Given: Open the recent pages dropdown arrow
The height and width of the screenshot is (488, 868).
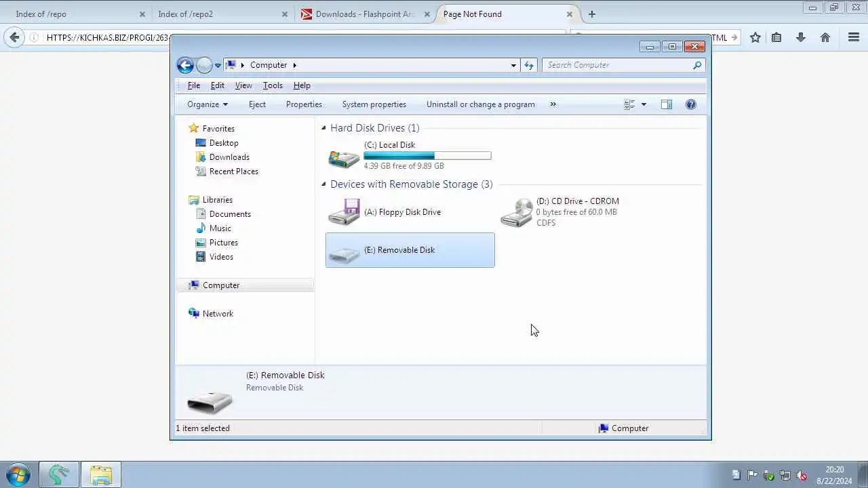Looking at the screenshot, I should [218, 66].
